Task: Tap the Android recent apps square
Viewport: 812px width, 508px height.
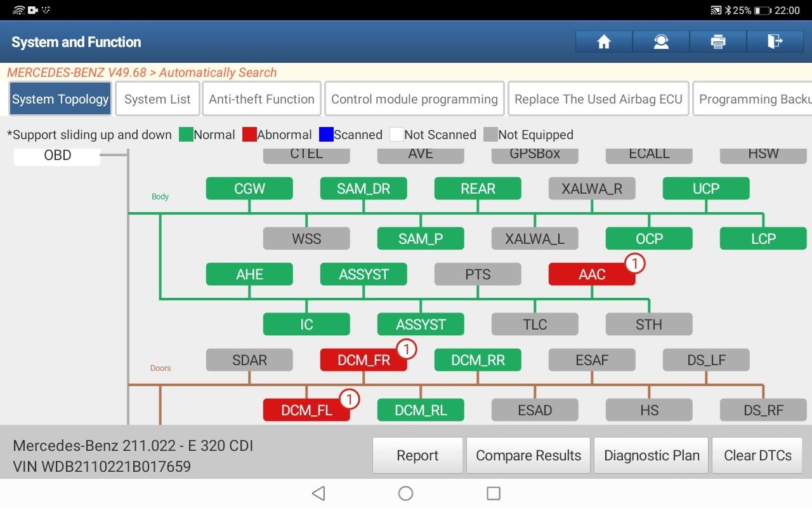Action: point(494,493)
